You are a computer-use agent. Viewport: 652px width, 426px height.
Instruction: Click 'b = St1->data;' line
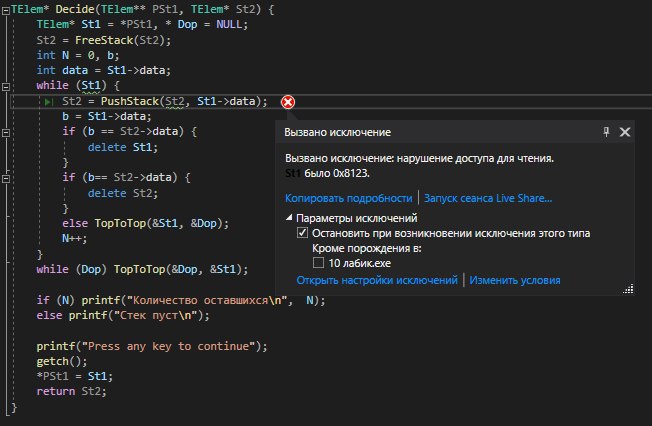tap(107, 116)
